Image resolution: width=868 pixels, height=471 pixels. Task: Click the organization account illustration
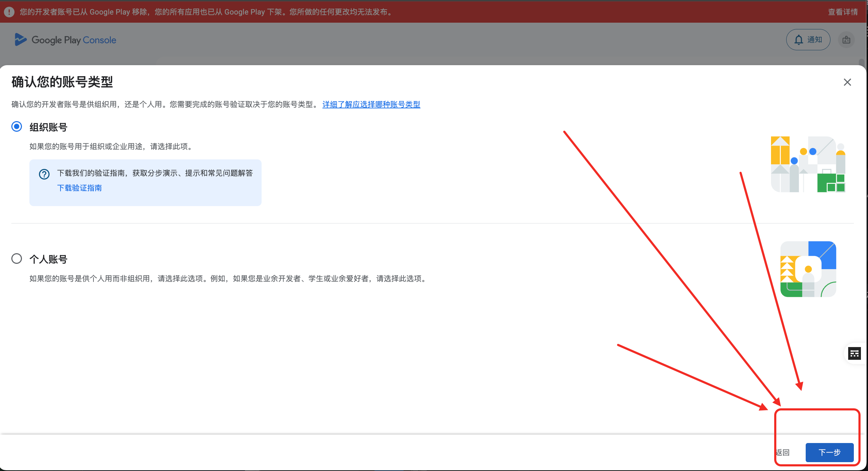pos(808,164)
